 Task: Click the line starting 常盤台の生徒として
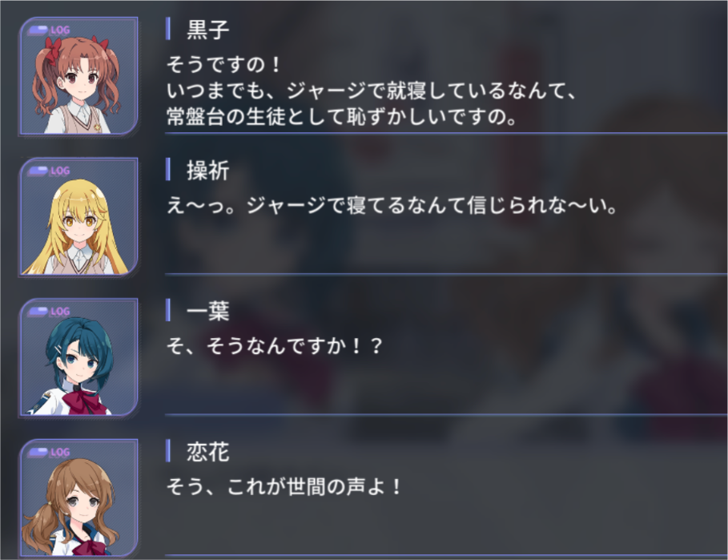[x=342, y=116]
